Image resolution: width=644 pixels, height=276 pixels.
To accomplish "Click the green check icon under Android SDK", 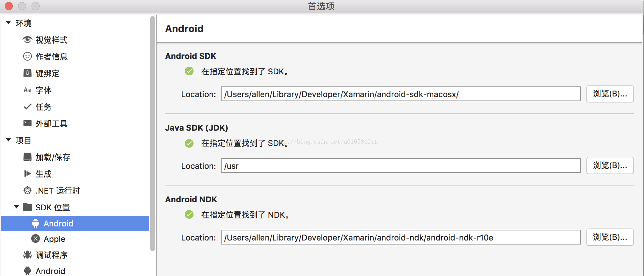I will (x=189, y=71).
